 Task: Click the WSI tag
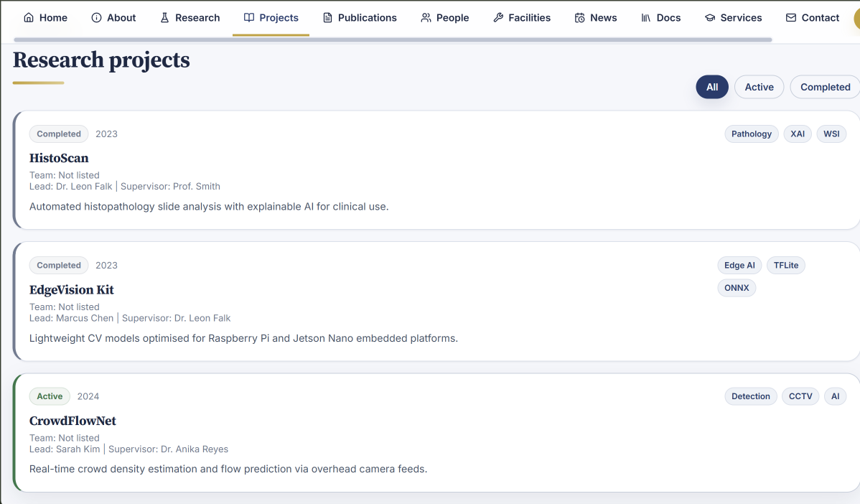831,134
